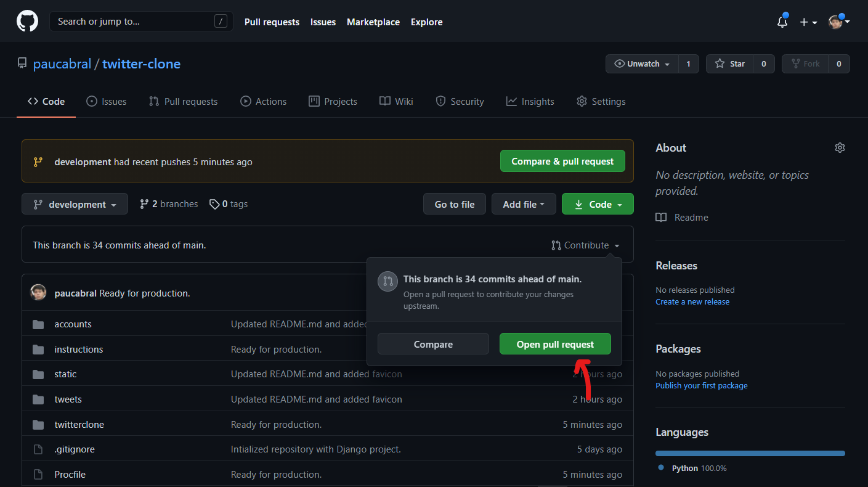Select the Code tab
Viewport: 868px width, 487px height.
pyautogui.click(x=46, y=102)
